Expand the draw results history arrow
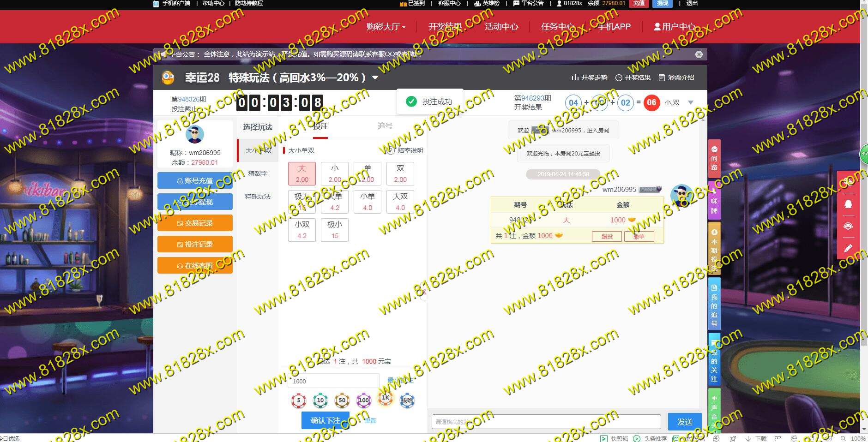This screenshot has height=442, width=868. click(691, 102)
